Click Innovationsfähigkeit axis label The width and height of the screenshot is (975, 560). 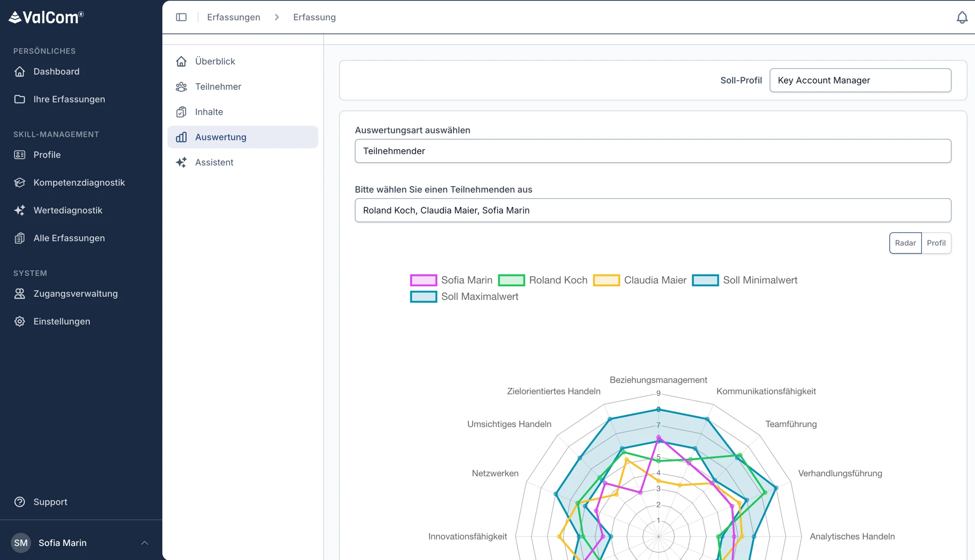(468, 537)
